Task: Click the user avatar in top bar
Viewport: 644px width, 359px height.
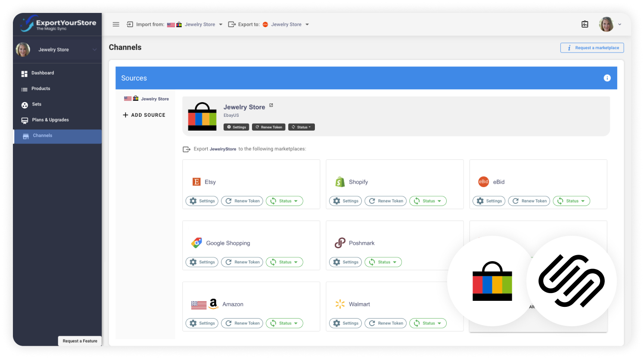Action: click(606, 25)
